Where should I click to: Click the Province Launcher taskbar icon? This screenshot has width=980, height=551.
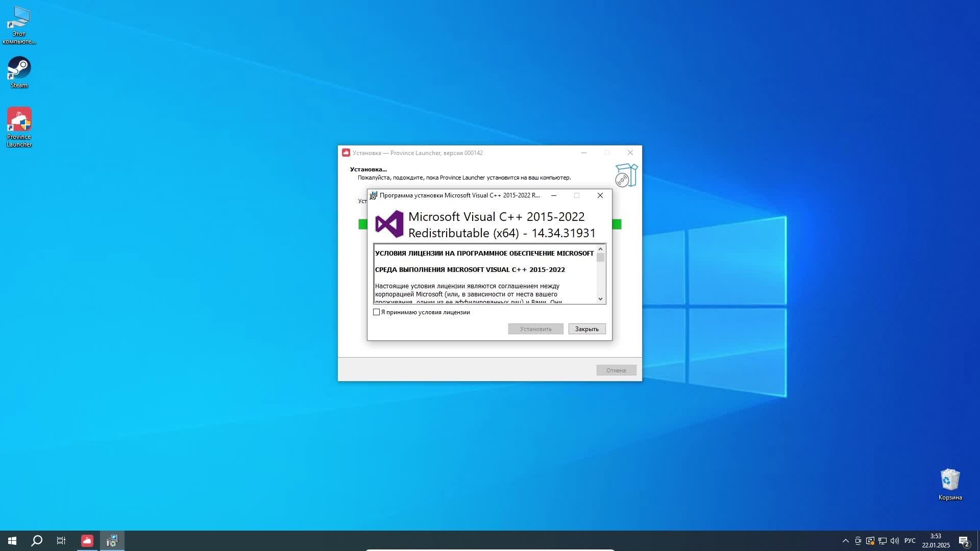87,541
